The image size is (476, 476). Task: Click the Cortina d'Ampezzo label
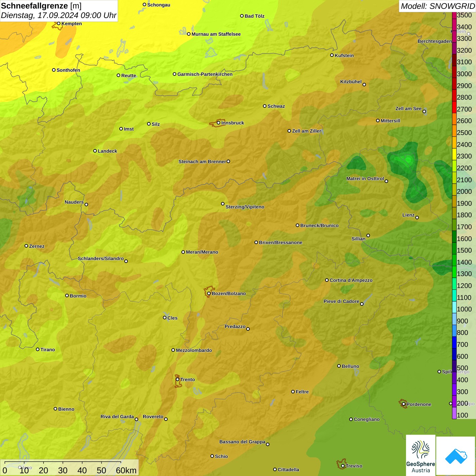pos(351,280)
